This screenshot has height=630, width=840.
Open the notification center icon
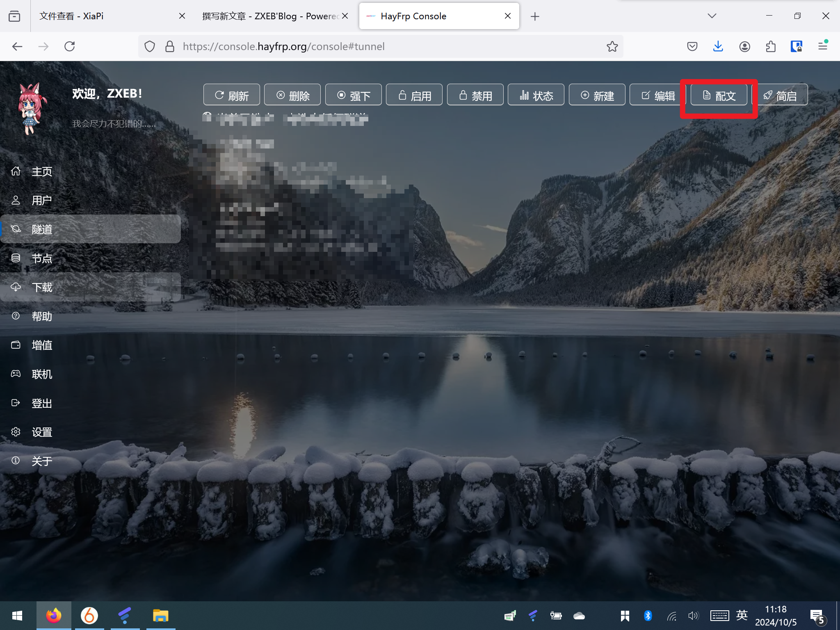point(817,616)
